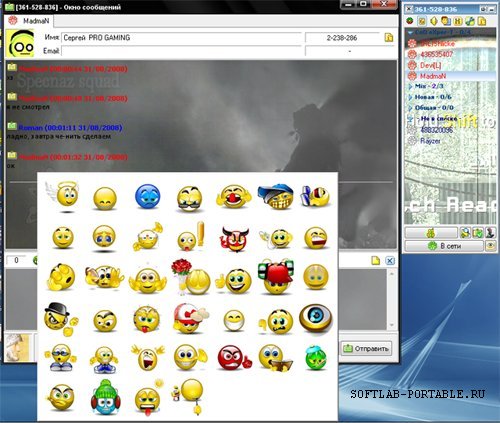Screen dimensions: 500x423
Task: Open the contact-face icon in contact list toolbar
Action: [446, 21]
